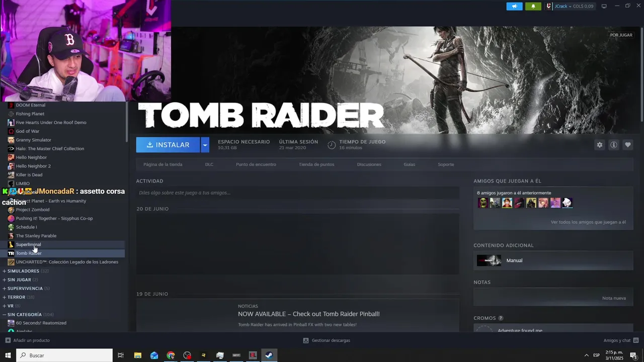Open the green notifications bell
644x362 pixels.
(x=533, y=6)
